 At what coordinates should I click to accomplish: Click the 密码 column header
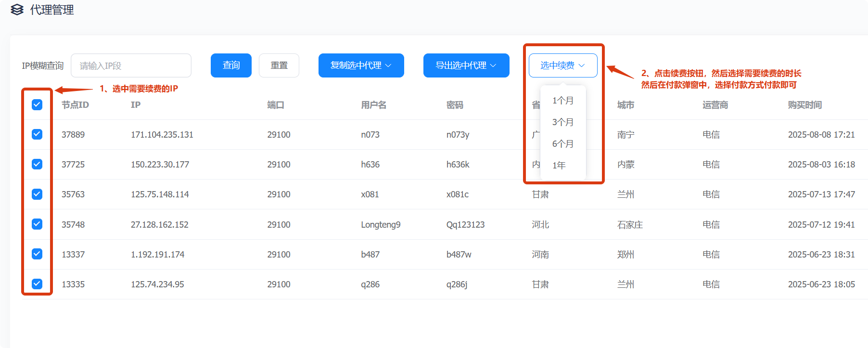(x=455, y=105)
